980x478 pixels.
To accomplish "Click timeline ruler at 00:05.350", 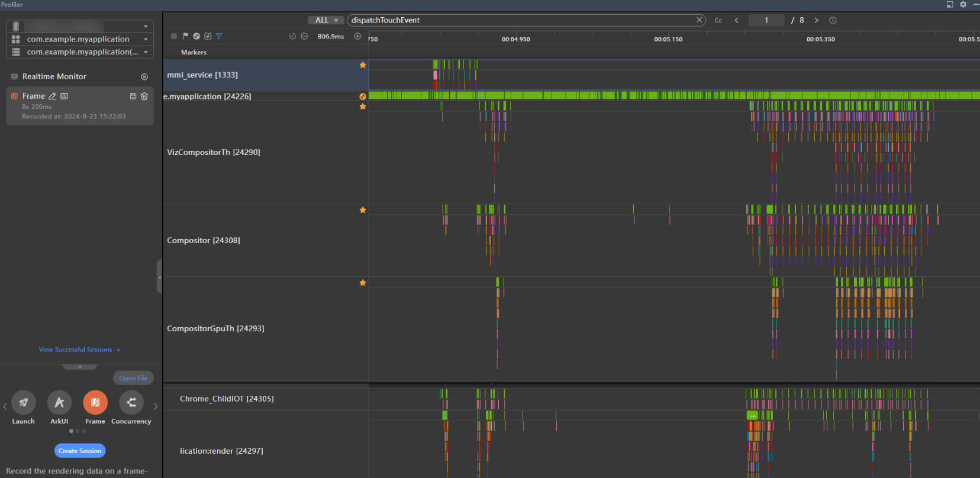I will pyautogui.click(x=821, y=39).
